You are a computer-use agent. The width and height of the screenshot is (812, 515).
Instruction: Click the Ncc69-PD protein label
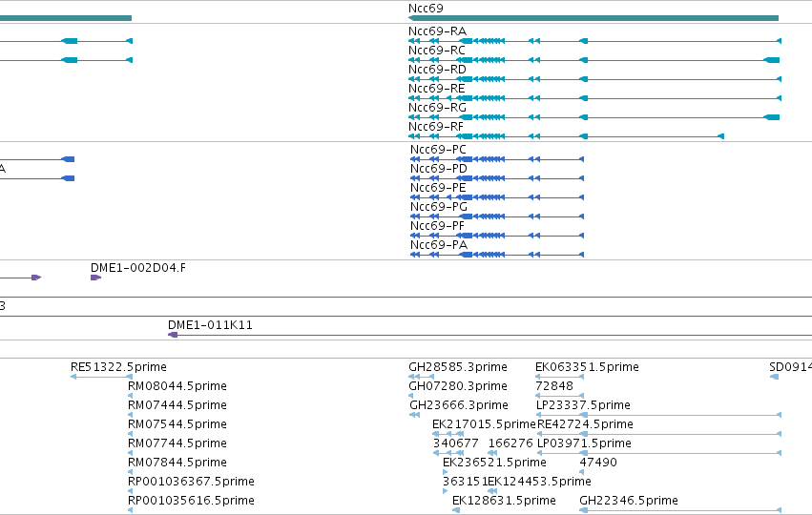point(439,169)
